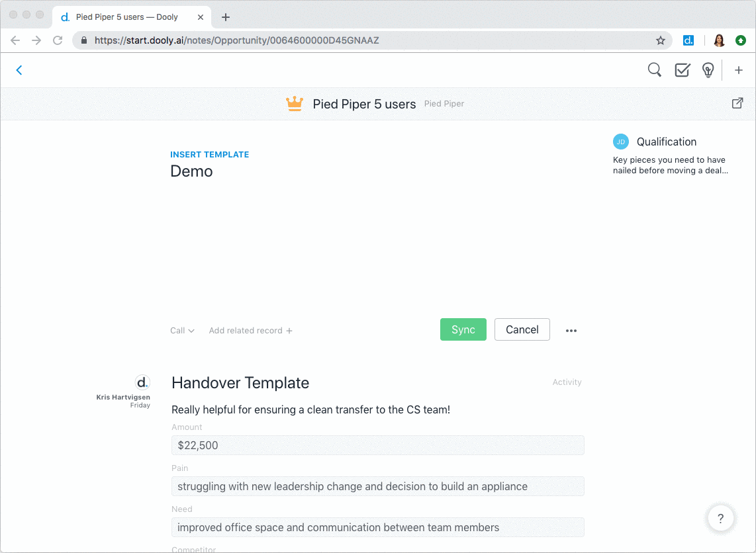Image resolution: width=756 pixels, height=553 pixels.
Task: Click the Dooly browser extension icon
Action: click(688, 40)
